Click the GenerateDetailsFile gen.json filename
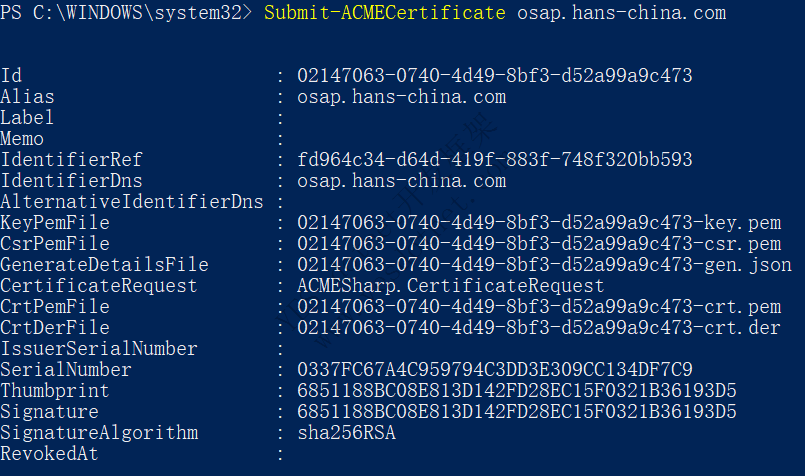Screen dimensions: 805x476 [544, 265]
